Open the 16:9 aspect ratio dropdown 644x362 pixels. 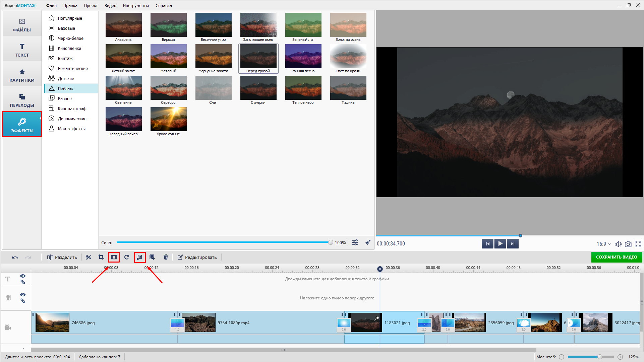(x=603, y=244)
